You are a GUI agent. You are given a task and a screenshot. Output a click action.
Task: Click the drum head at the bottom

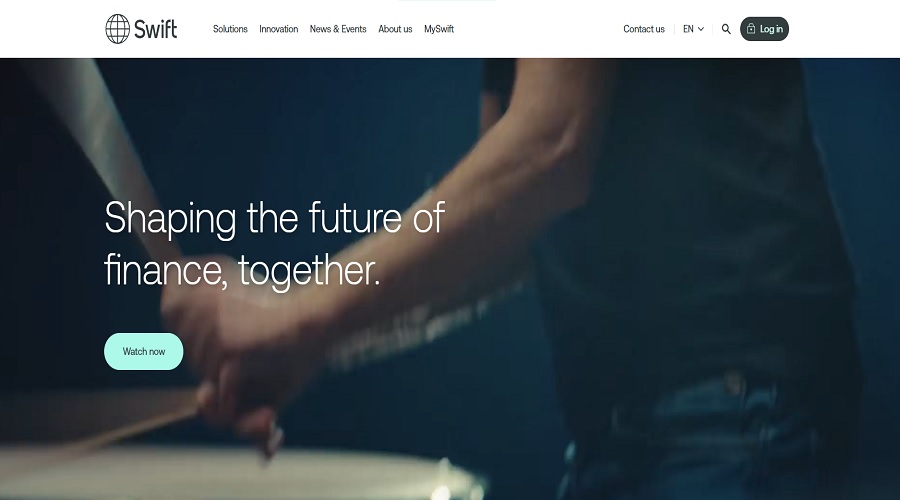click(241, 474)
